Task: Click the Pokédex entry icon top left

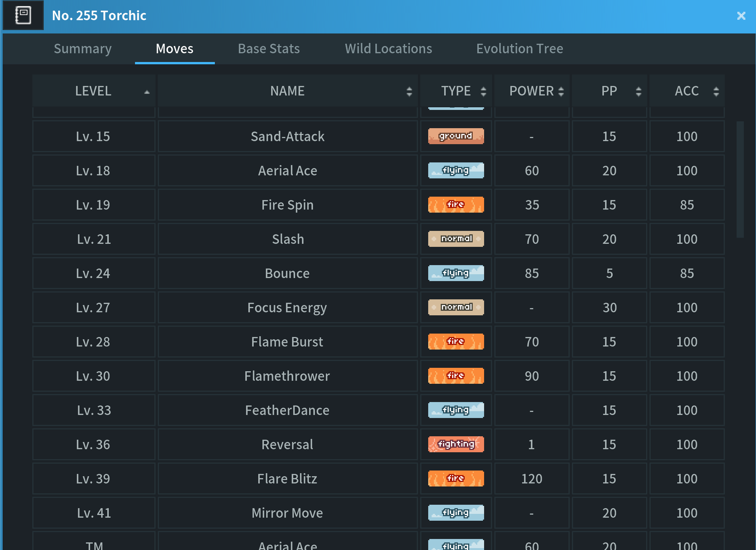Action: 24,15
